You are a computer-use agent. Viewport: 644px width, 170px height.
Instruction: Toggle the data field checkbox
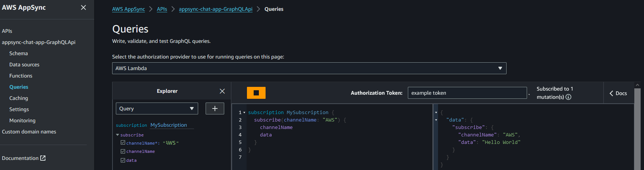tap(123, 160)
